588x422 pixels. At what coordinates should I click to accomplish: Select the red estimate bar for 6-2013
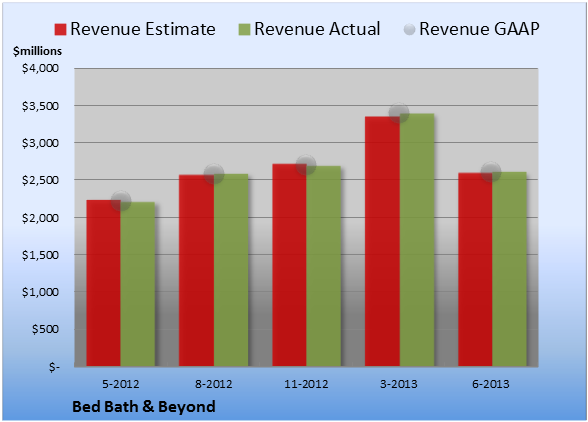475,270
